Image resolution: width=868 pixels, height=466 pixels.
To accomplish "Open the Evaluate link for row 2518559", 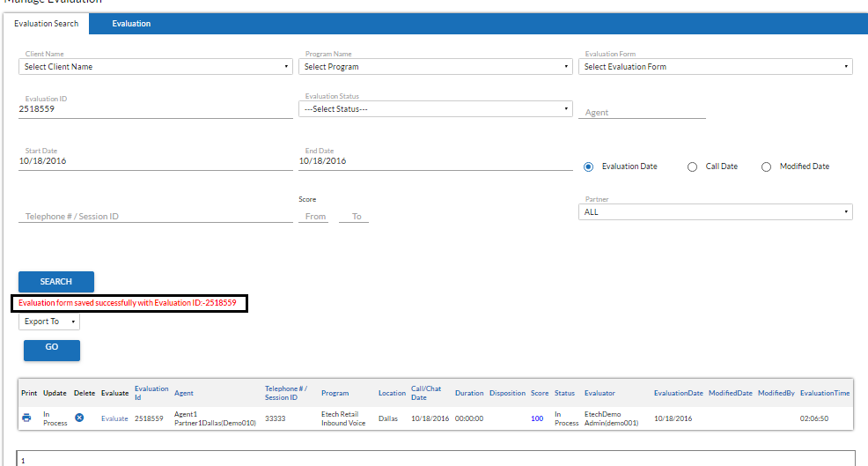I will (x=114, y=418).
